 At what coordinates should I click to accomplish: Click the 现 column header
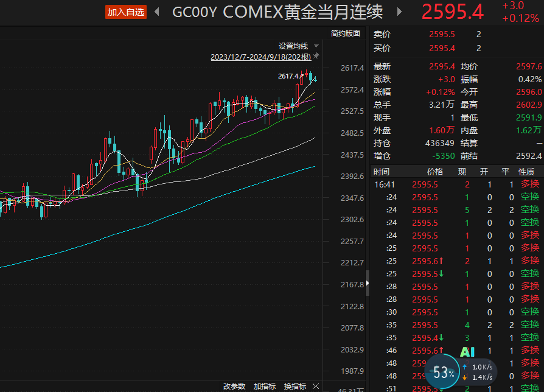pos(462,172)
